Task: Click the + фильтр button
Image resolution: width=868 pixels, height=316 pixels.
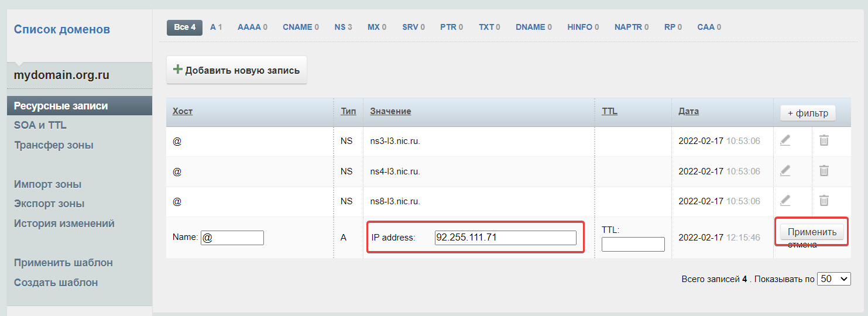Action: click(x=807, y=113)
